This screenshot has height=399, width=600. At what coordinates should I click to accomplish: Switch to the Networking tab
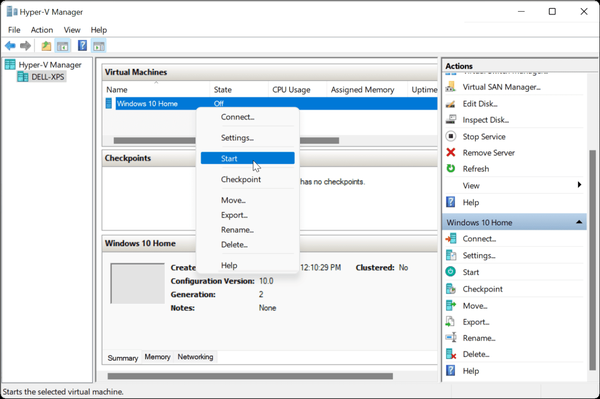195,357
